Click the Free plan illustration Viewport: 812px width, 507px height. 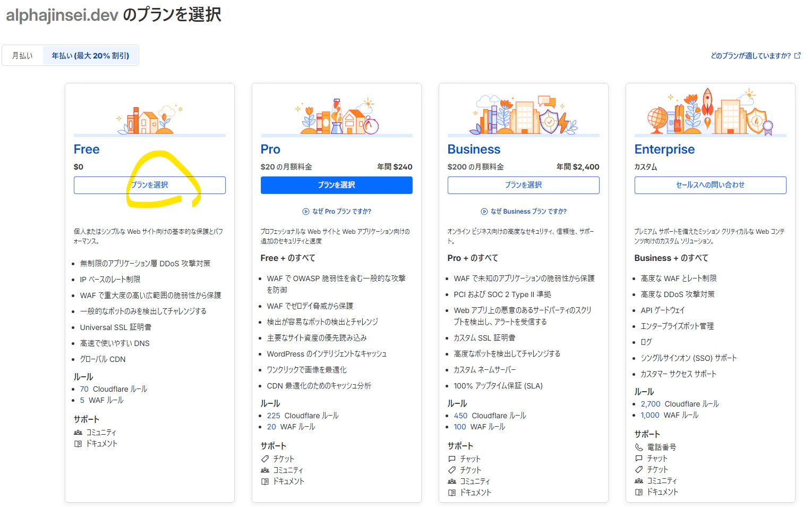150,119
